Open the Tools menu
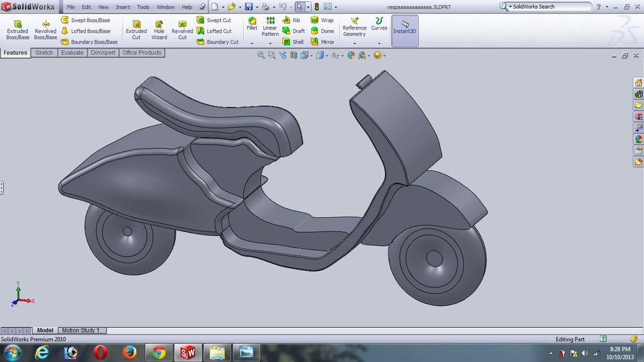The height and width of the screenshot is (362, 644). (143, 7)
